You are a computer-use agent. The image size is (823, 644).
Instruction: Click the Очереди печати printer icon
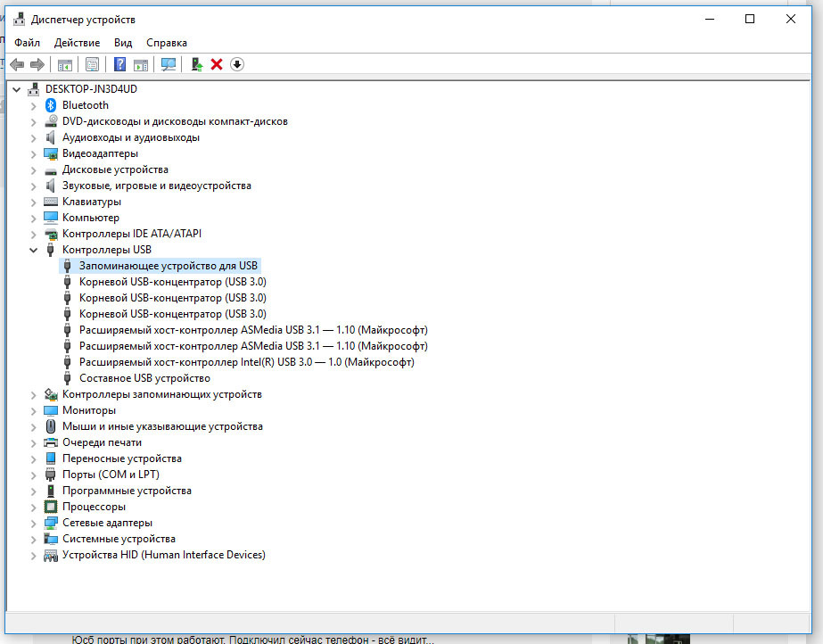click(51, 442)
